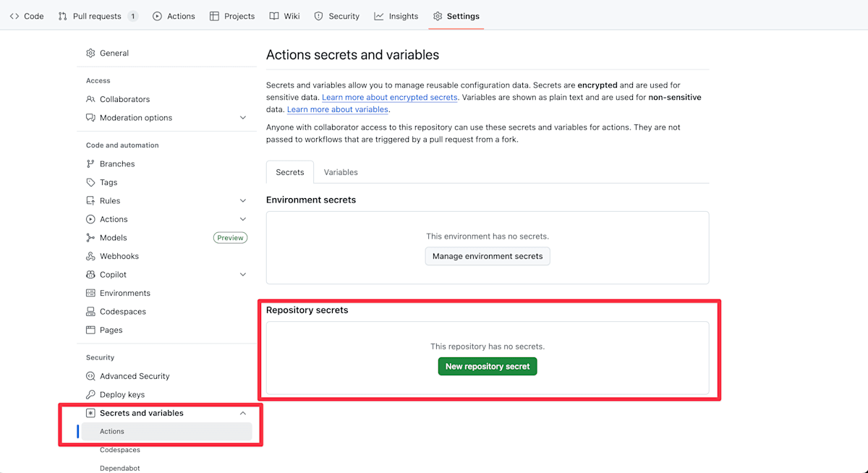Click Manage environment secrets button
Screen dimensions: 868x473
point(488,256)
